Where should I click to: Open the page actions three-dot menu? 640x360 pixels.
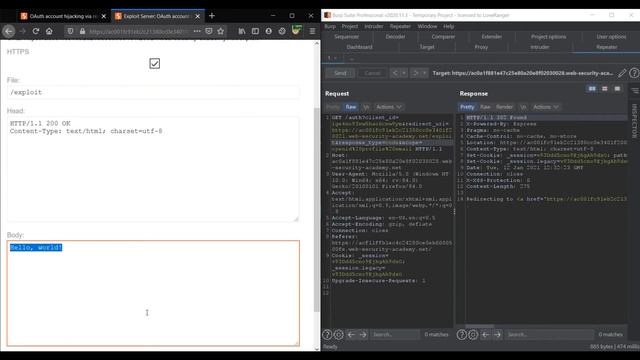click(x=197, y=31)
